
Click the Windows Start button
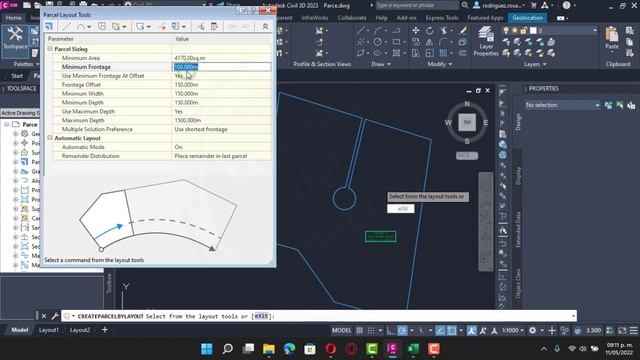[207, 349]
